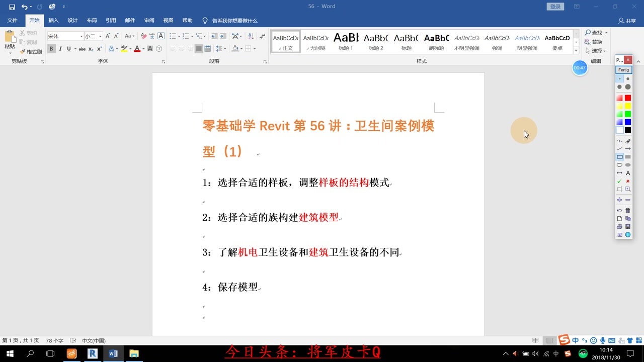Select the ellipse outline tool in palette

pos(619,165)
